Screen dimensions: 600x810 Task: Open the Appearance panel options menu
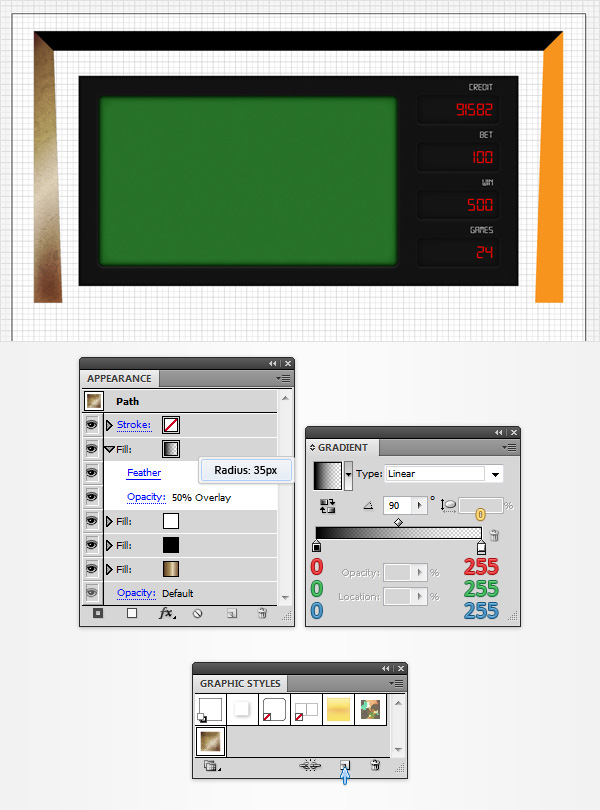coord(283,379)
